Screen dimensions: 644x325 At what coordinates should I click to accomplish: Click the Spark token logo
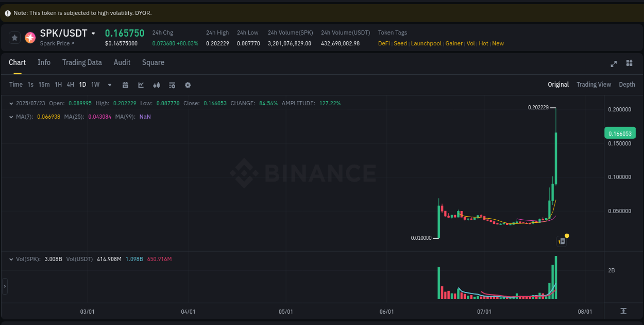click(x=30, y=37)
